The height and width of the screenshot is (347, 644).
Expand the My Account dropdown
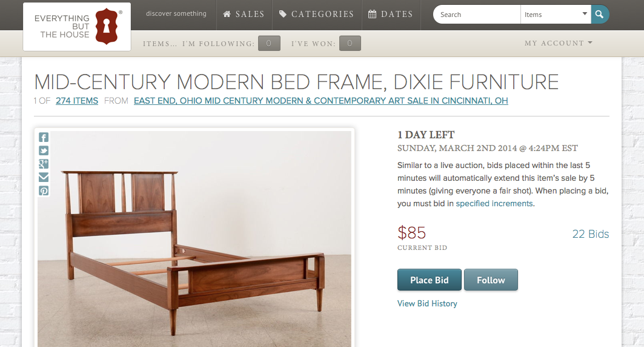558,43
